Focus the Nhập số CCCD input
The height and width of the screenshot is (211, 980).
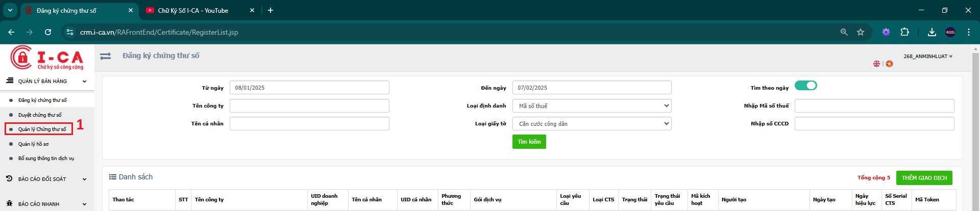pos(874,123)
